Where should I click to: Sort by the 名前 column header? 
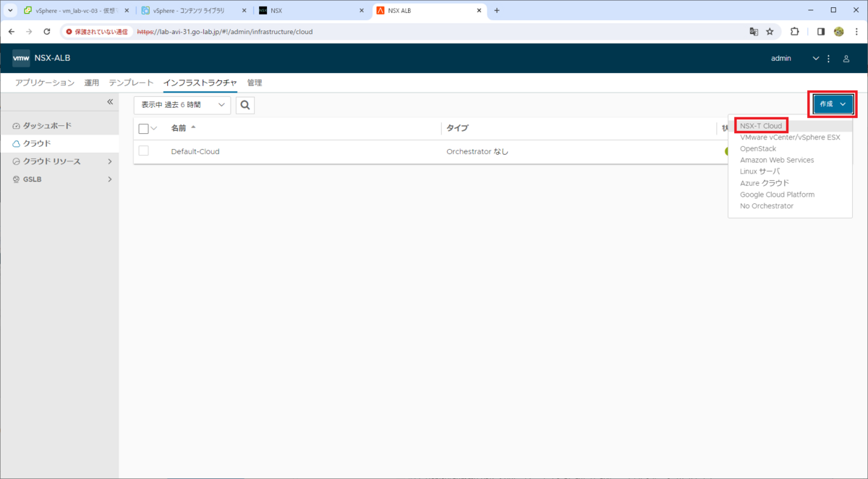179,128
